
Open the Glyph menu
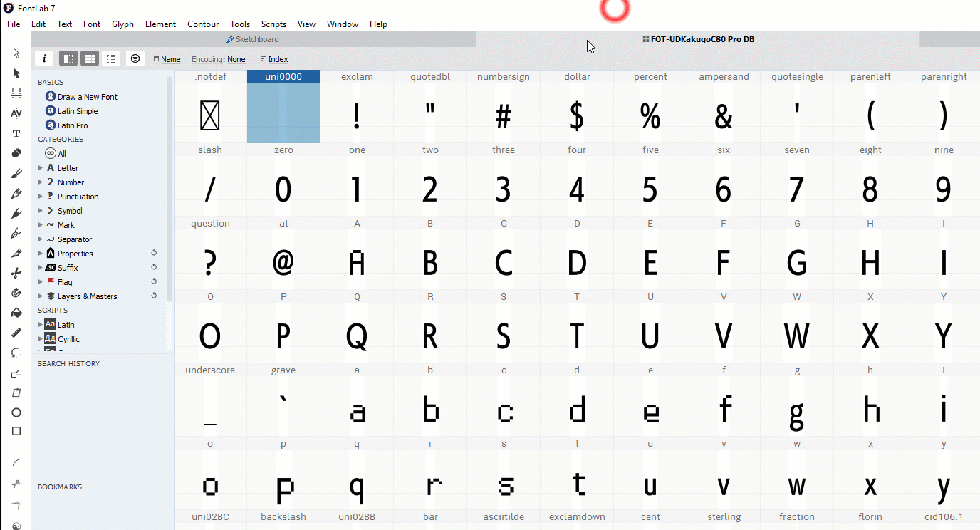123,24
